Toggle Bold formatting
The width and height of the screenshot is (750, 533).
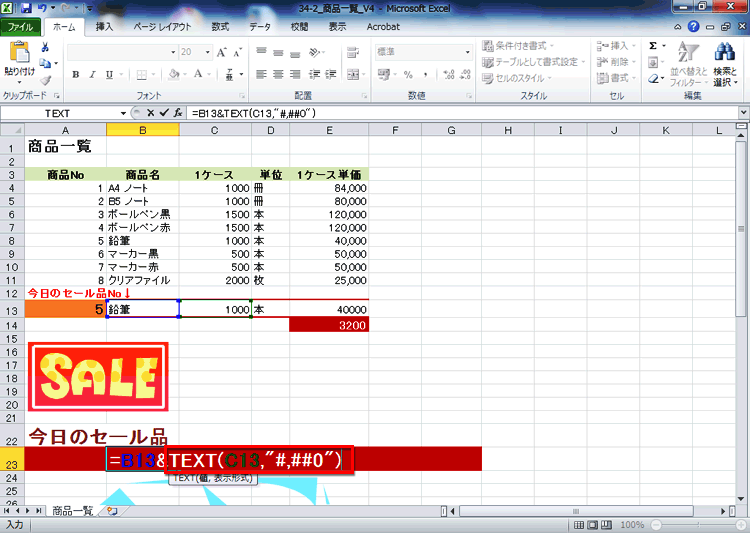[x=76, y=74]
